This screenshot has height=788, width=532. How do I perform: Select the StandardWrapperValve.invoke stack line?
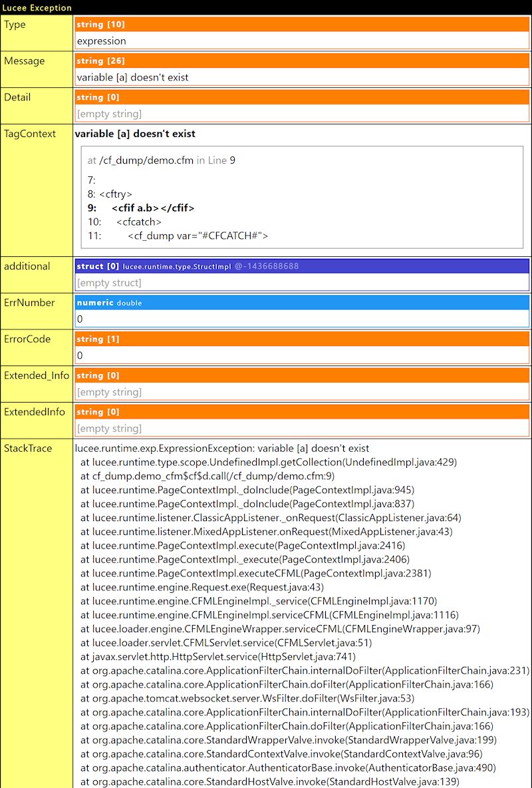pos(289,740)
